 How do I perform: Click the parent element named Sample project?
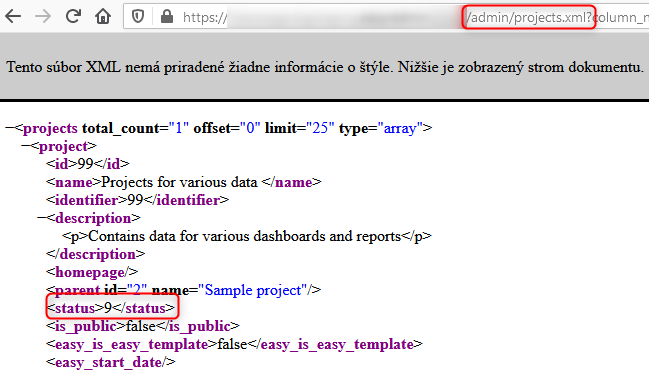click(183, 290)
